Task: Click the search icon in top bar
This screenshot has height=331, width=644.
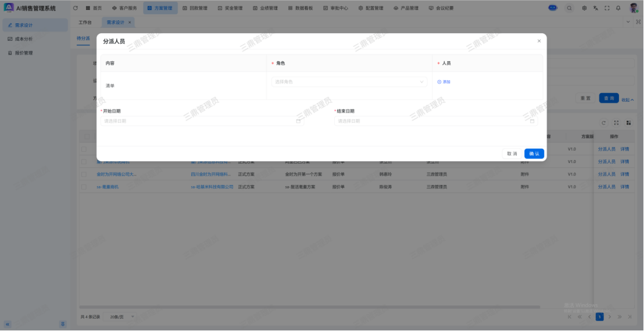Action: (569, 8)
